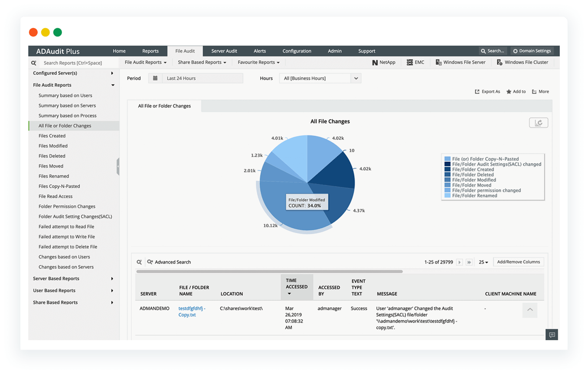
Task: Sort by Time Accessed using the arrow
Action: pos(289,294)
